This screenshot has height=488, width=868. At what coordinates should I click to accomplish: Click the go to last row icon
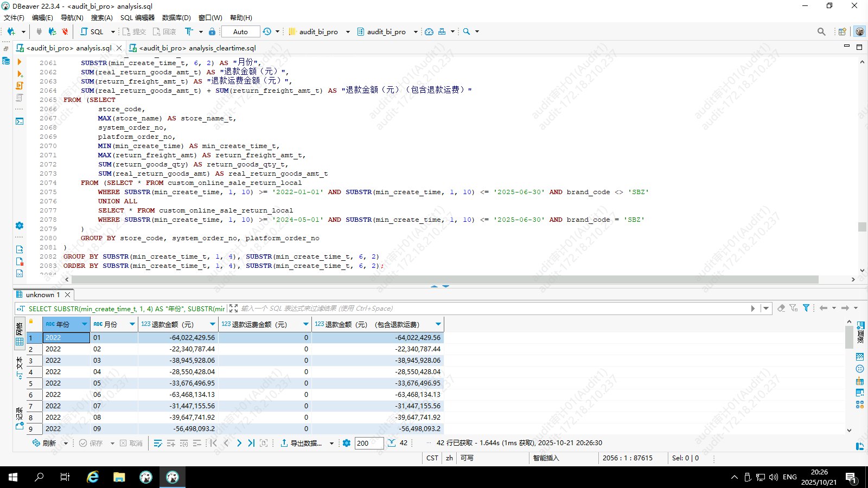[251, 443]
